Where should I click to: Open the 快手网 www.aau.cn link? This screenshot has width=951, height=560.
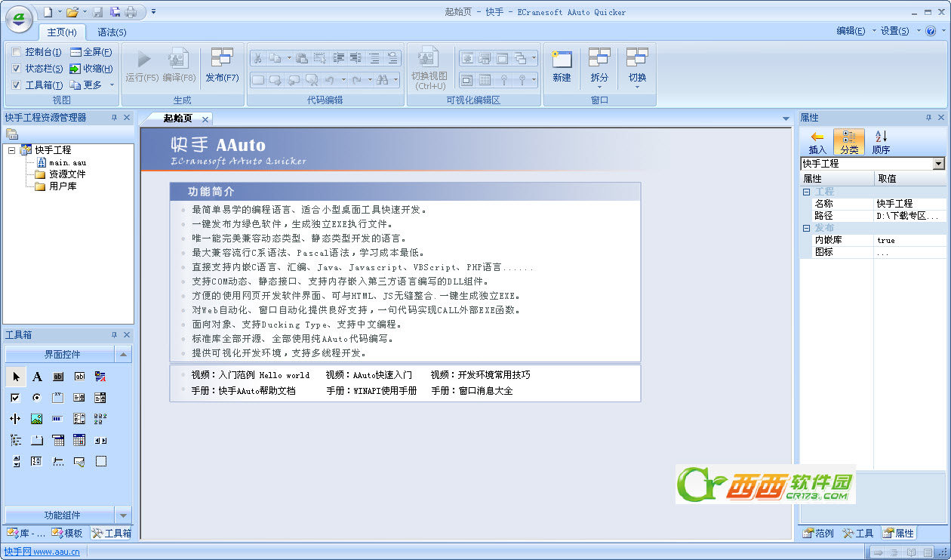tap(42, 552)
